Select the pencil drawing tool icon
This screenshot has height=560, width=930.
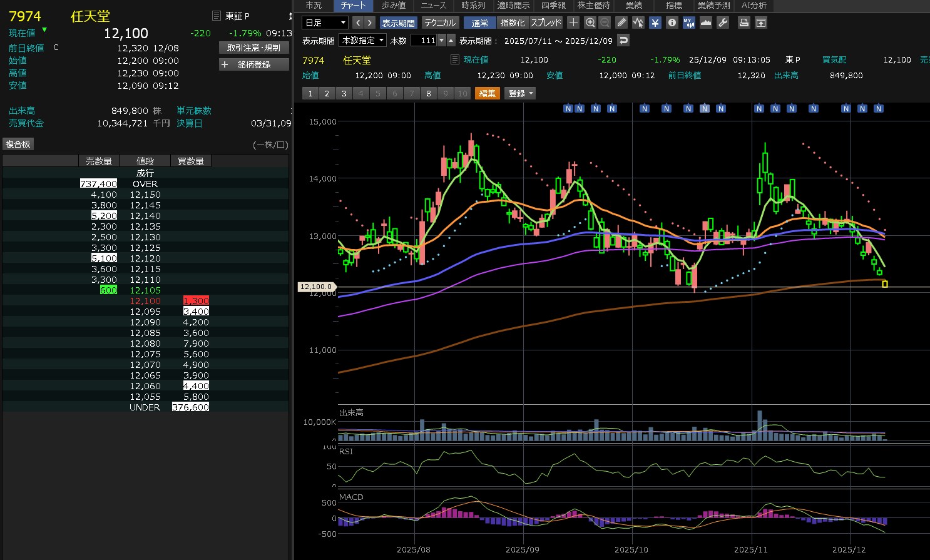point(621,23)
